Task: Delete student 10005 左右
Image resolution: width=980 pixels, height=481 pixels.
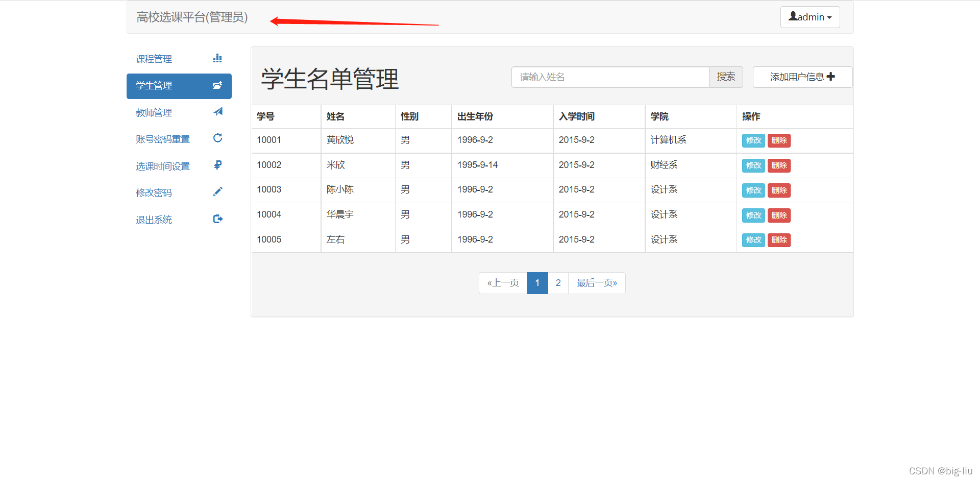Action: 779,240
